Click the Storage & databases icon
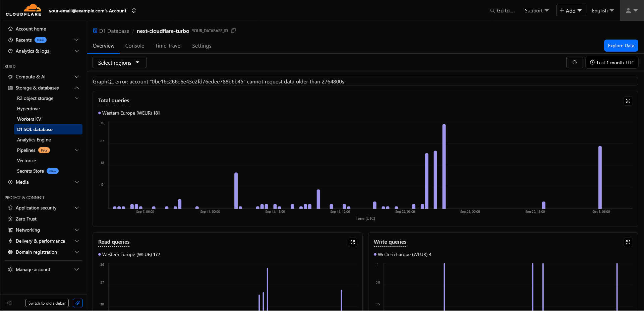This screenshot has width=644, height=311. 10,88
